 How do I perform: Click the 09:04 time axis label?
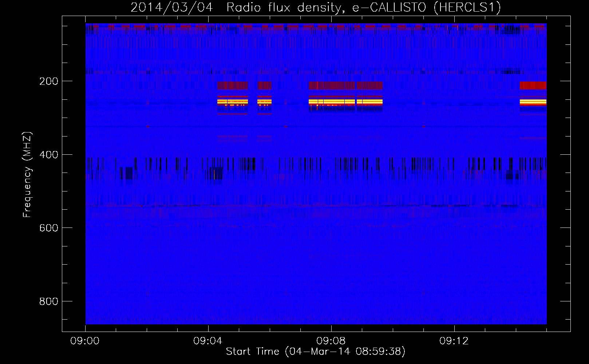point(208,341)
